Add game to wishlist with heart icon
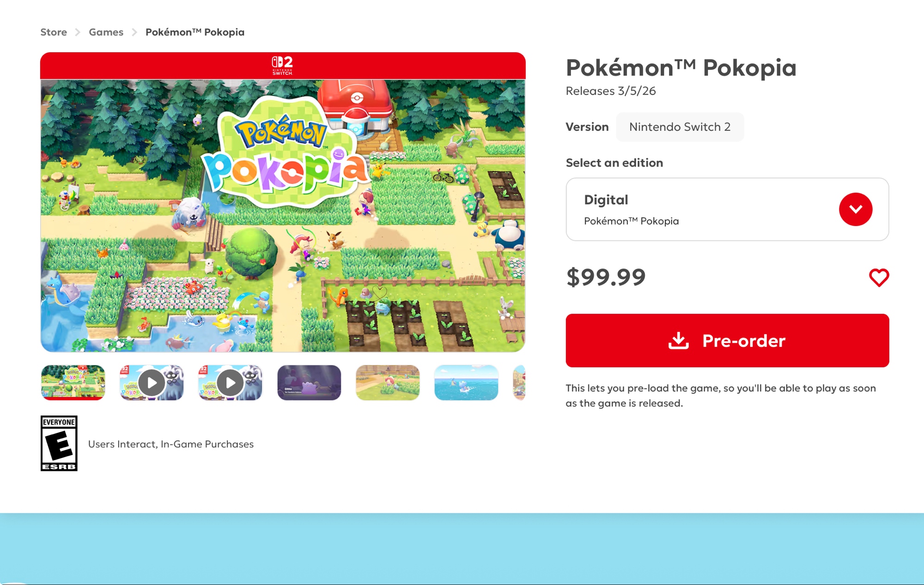This screenshot has width=924, height=585. click(x=879, y=278)
